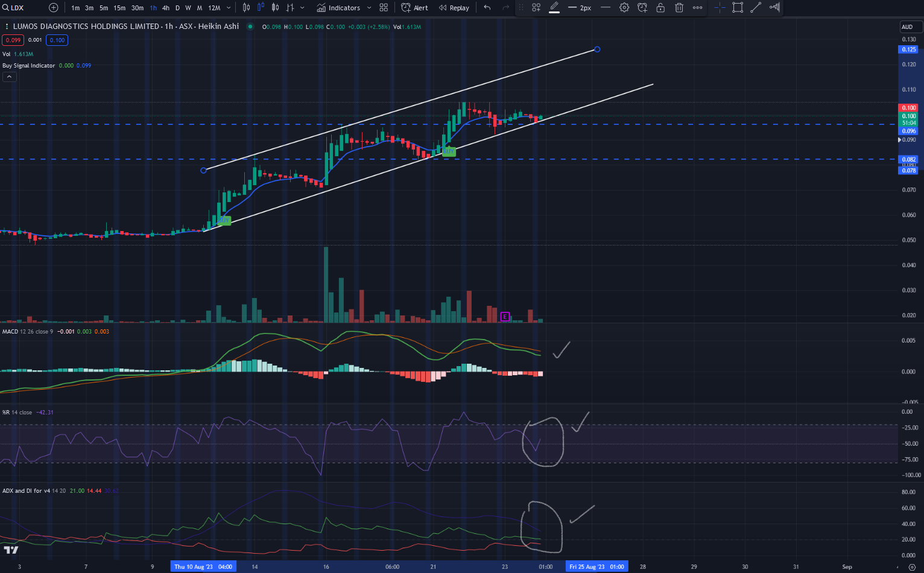Viewport: 924px width, 573px height.
Task: Open drawing templates menu
Action: pyautogui.click(x=536, y=8)
